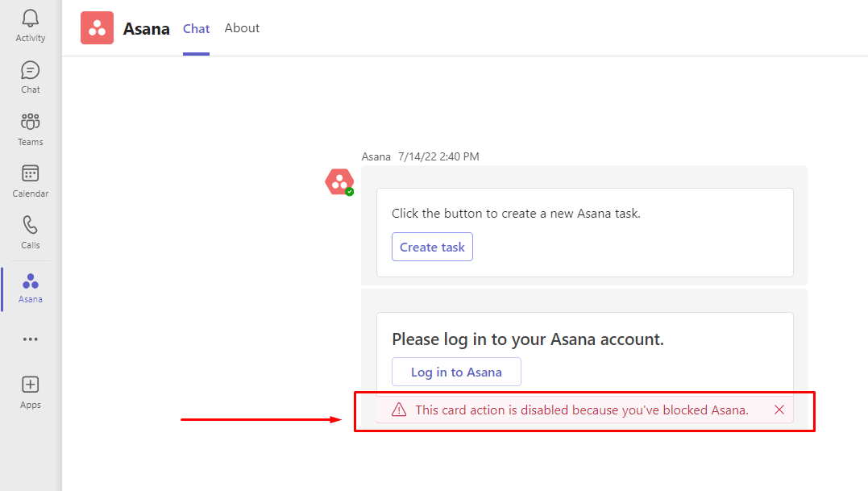Open the more apps ellipsis
The width and height of the screenshot is (868, 491).
[31, 339]
